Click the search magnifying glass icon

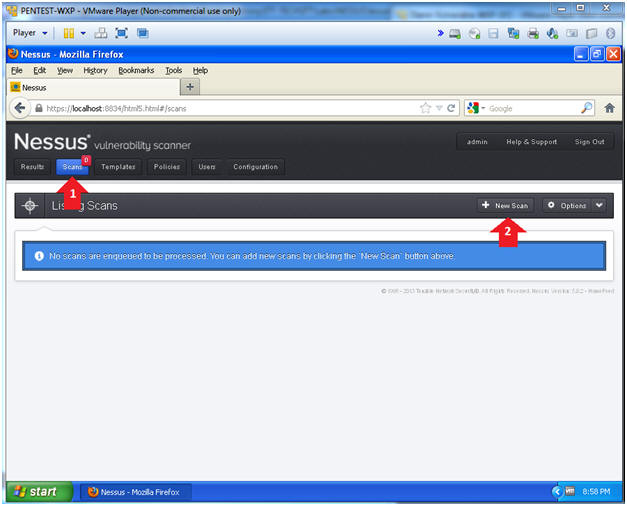586,108
